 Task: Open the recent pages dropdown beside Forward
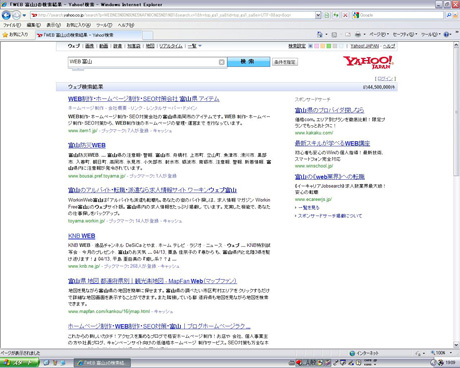click(24, 15)
